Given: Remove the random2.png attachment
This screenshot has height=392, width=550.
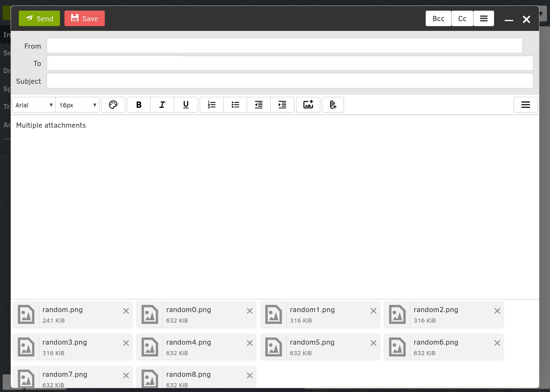Looking at the screenshot, I should click(x=497, y=311).
